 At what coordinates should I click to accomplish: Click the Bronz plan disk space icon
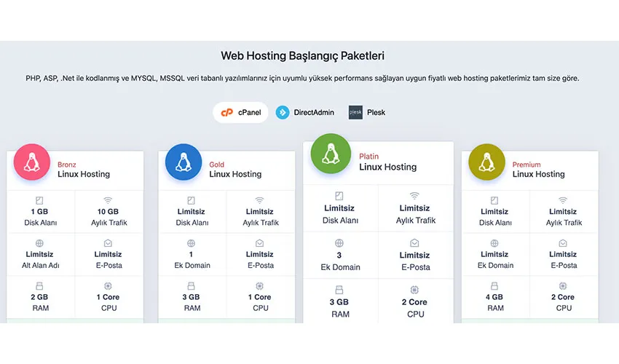(x=39, y=200)
